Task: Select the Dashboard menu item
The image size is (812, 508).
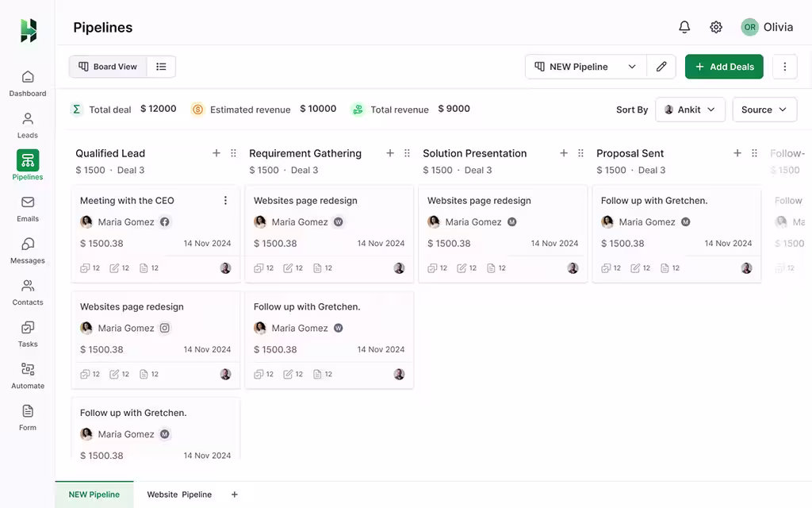Action: click(x=27, y=85)
